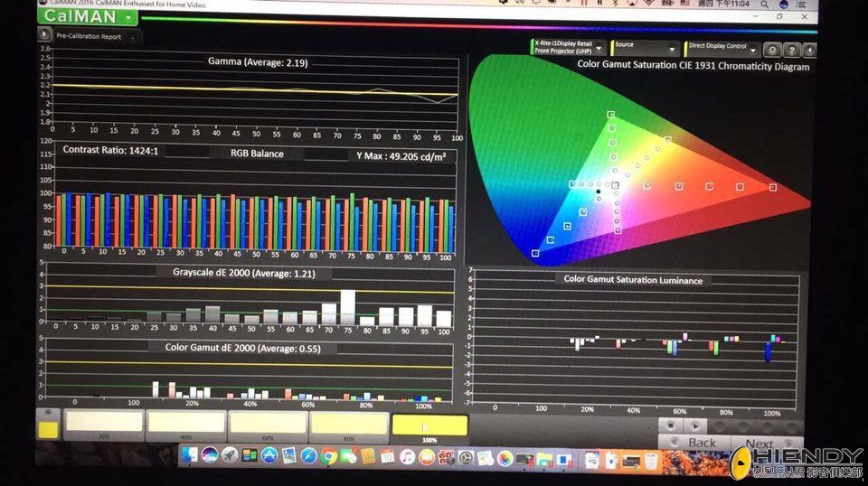868x486 pixels.
Task: Open the help question mark icon
Action: pyautogui.click(x=792, y=51)
